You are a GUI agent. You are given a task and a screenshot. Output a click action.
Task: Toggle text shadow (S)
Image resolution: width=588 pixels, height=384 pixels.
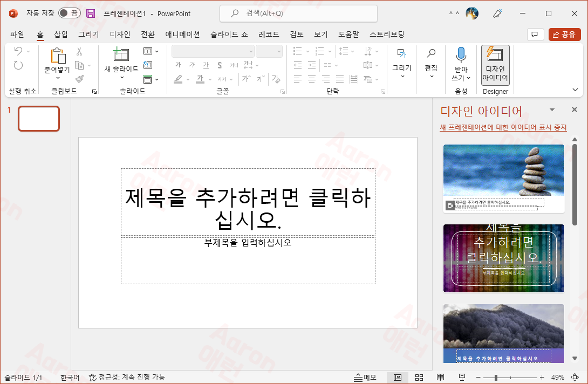tap(220, 65)
